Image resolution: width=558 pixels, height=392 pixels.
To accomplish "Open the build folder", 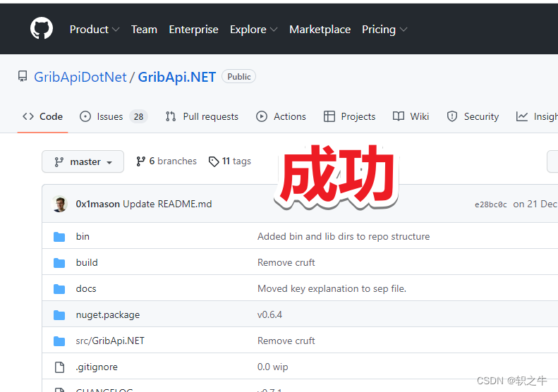I will 87,262.
